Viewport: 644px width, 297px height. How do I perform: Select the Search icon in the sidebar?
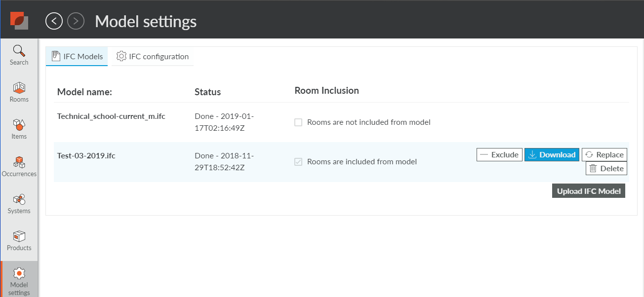(x=19, y=54)
